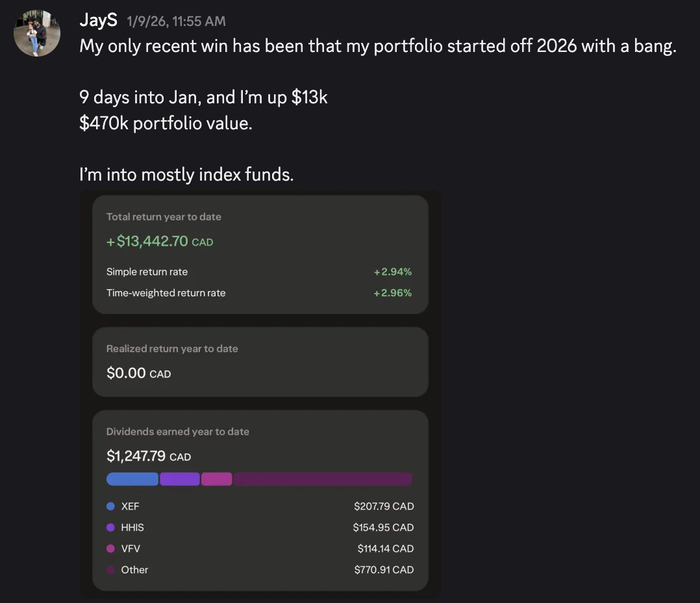The image size is (700, 603).
Task: Click the purple HHIS legend dot
Action: tap(110, 527)
